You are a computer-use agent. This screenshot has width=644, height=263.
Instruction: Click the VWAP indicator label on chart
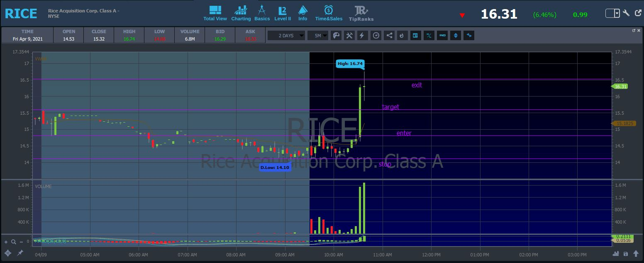pos(41,59)
